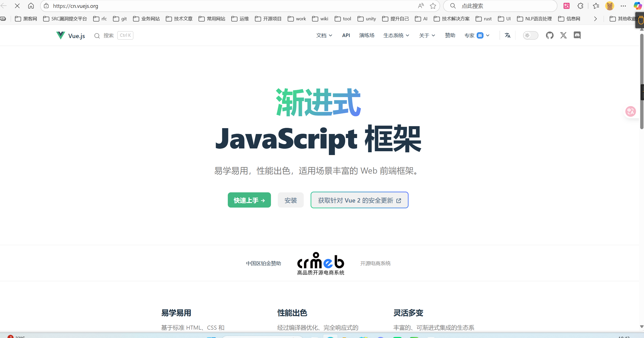Screen dimensions: 644x338
Task: Go to 演练场 playground page
Action: (367, 35)
